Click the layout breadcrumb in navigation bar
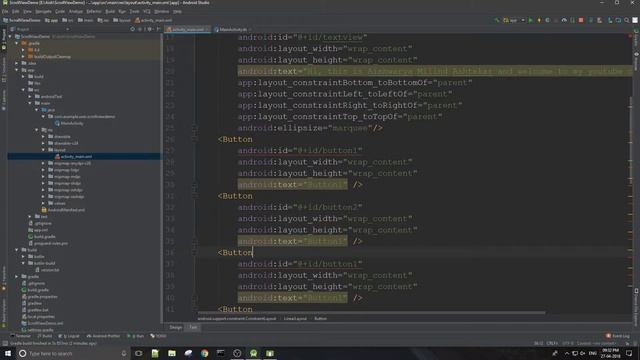Screen dimensions: 640x360 coord(122,20)
